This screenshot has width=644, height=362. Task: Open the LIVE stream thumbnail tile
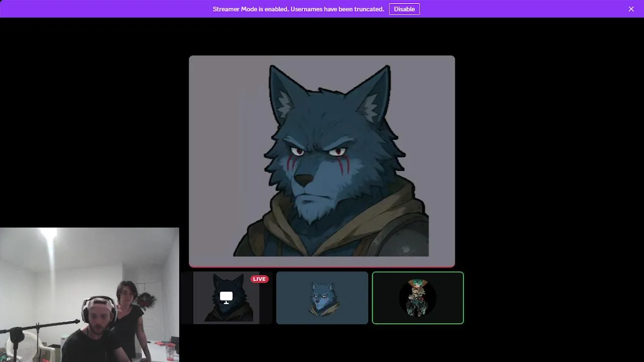click(x=226, y=298)
